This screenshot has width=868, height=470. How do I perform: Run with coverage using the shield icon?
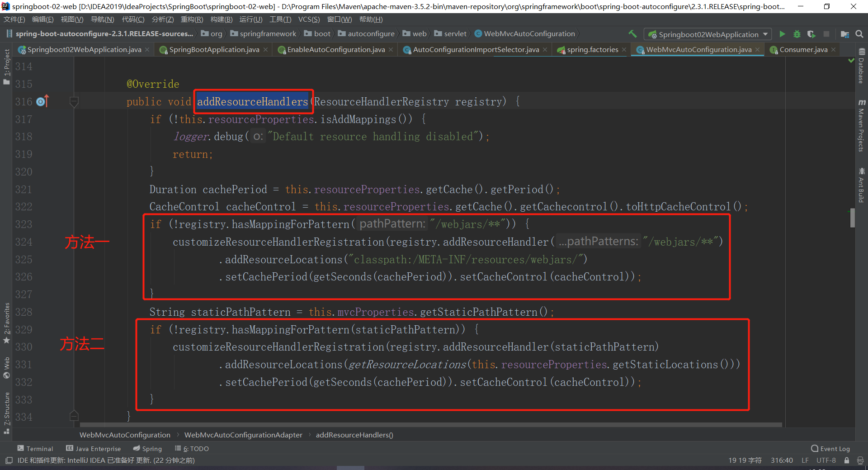pos(811,34)
